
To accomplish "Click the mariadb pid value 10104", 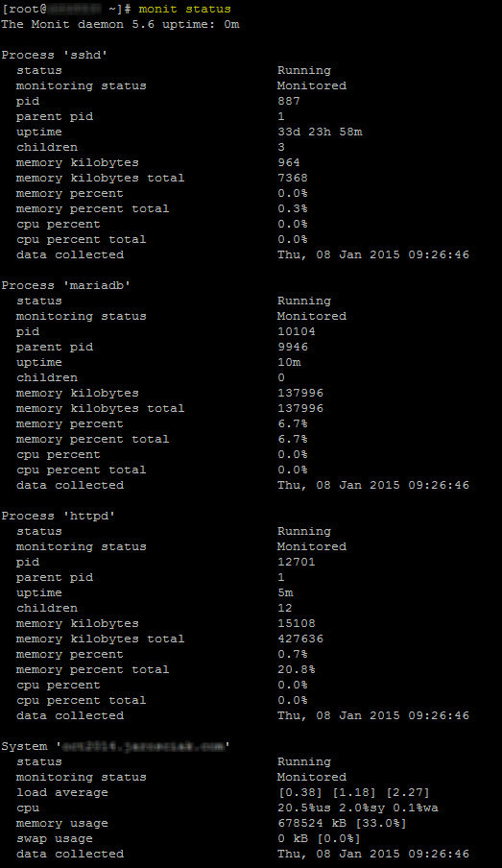I will click(x=296, y=331).
